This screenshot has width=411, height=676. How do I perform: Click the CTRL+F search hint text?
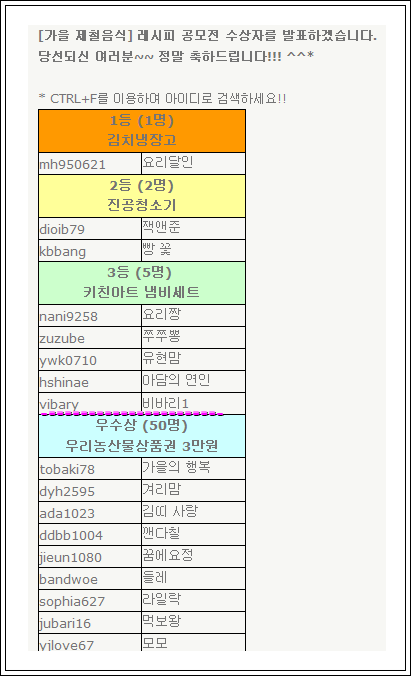click(162, 98)
